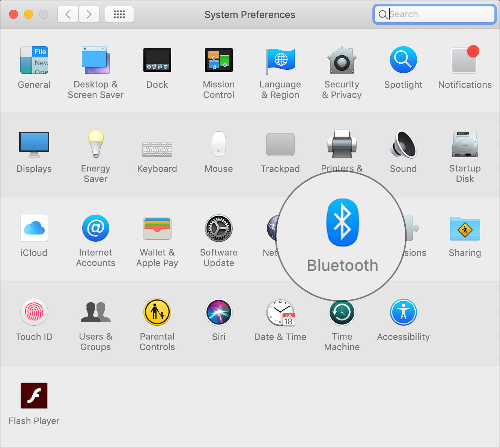Open the Startup Disk pane
This screenshot has height=448, width=500.
(x=465, y=144)
